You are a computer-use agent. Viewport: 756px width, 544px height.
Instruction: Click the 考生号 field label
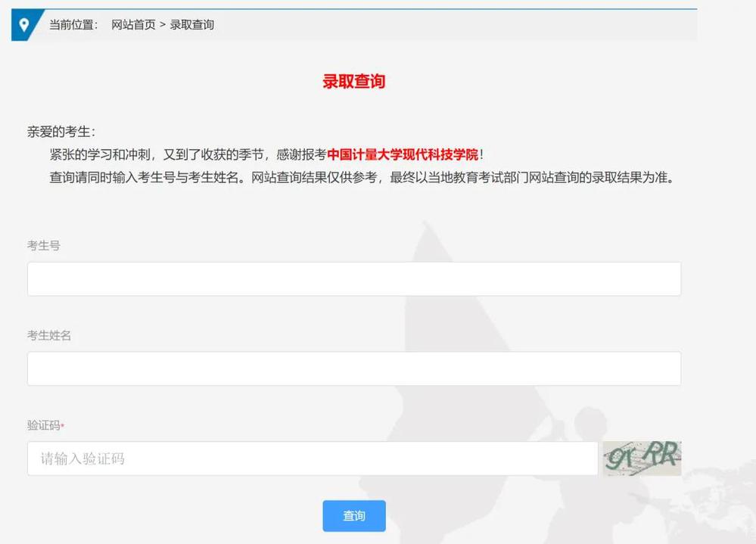pos(44,246)
